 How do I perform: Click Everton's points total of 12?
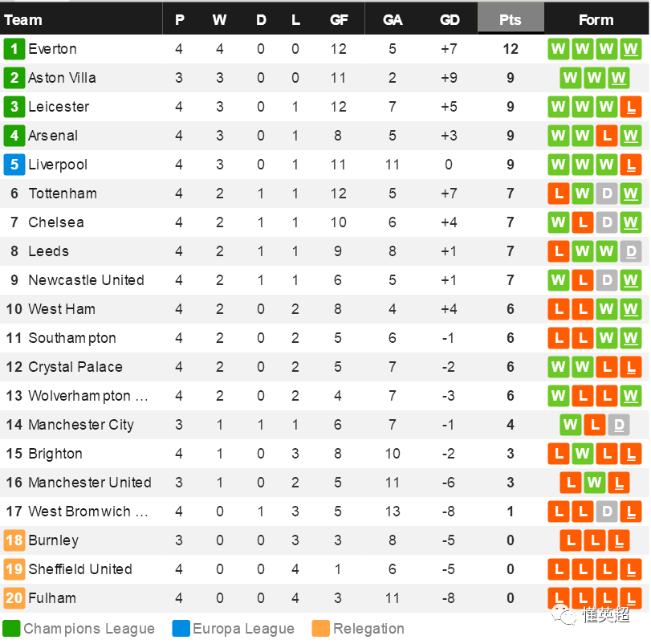point(511,49)
